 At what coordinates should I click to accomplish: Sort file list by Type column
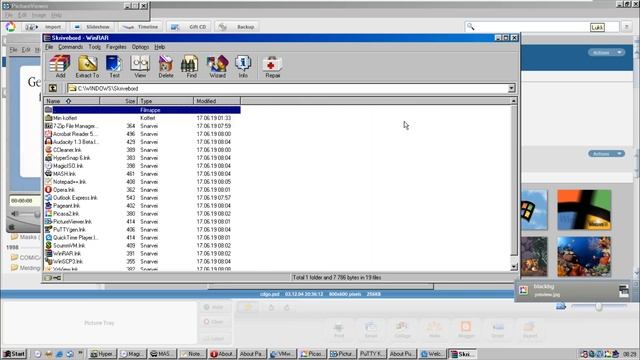[165, 101]
